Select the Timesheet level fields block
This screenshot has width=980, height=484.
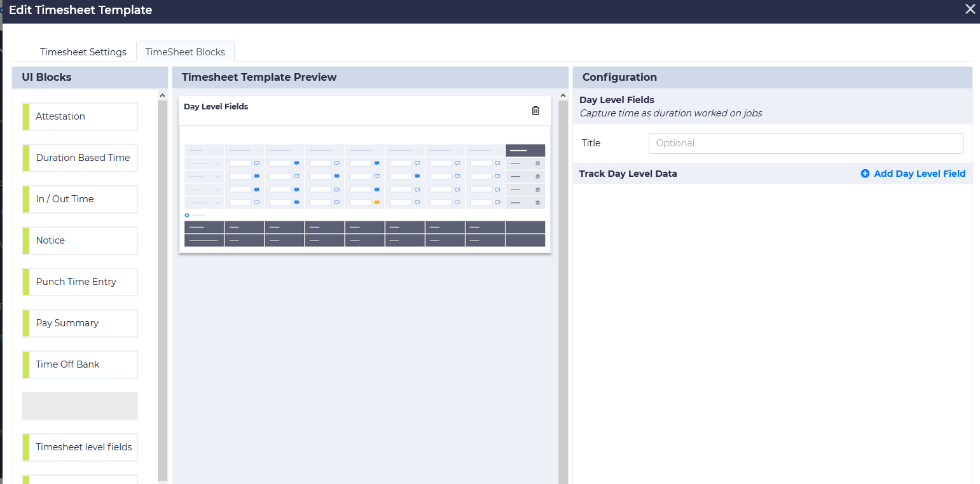(80, 447)
